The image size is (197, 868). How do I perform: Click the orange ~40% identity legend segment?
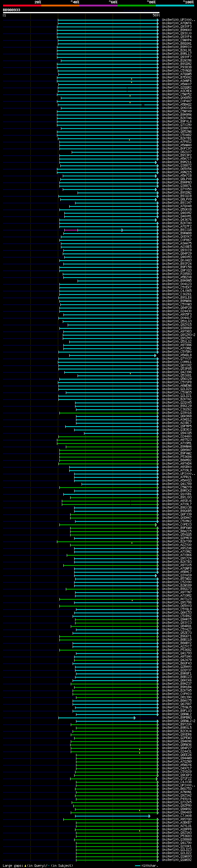tap(60, 6)
